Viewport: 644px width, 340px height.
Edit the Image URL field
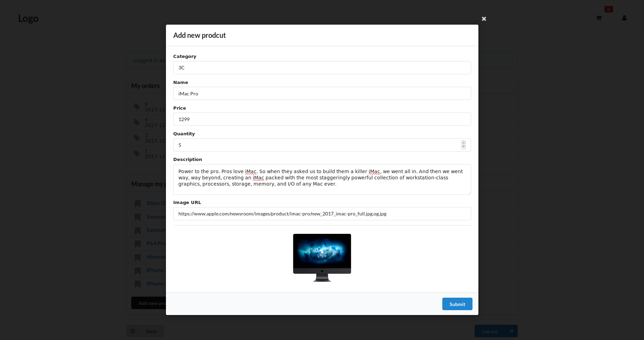tap(322, 214)
